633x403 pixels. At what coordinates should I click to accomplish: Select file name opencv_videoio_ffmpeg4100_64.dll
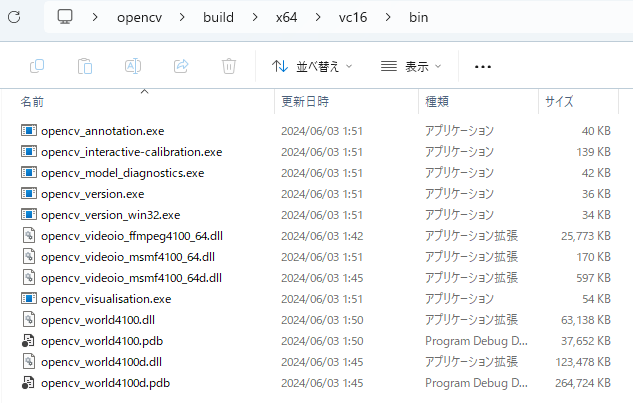click(x=132, y=236)
